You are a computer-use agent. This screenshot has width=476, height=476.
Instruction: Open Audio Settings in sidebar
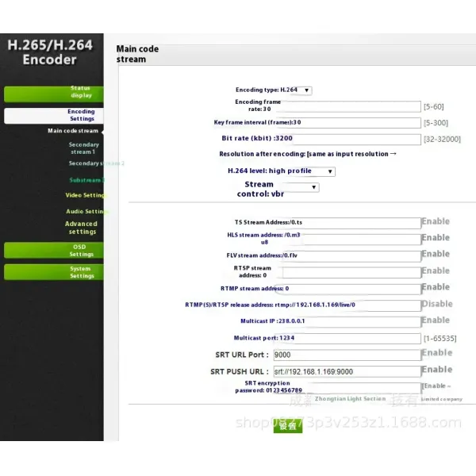[x=86, y=211]
